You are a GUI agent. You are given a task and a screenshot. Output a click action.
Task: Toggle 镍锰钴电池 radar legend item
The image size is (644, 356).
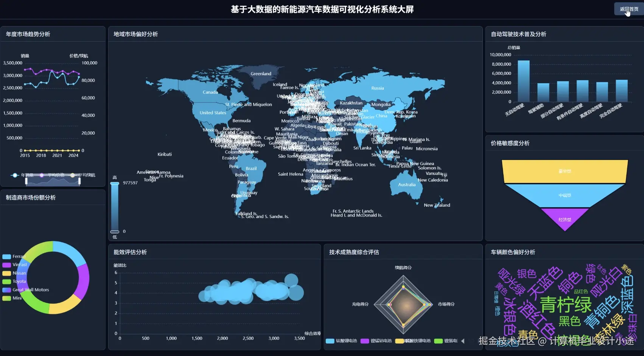pyautogui.click(x=376, y=341)
